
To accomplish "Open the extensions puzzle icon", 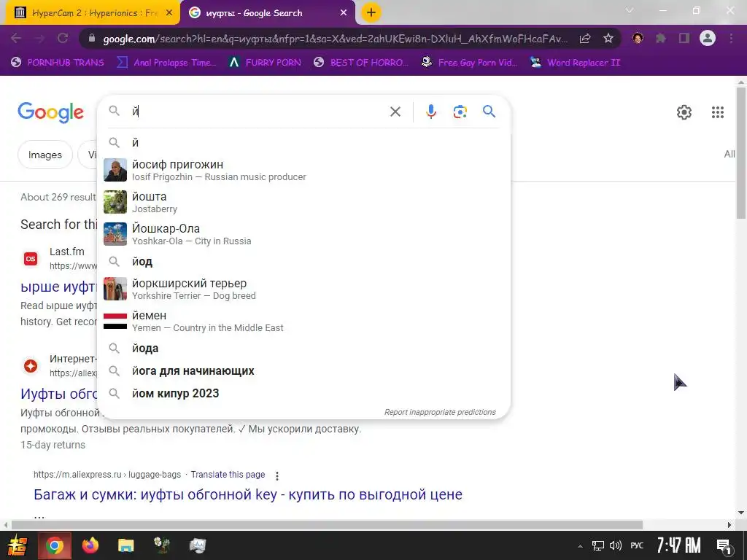I will 660,38.
